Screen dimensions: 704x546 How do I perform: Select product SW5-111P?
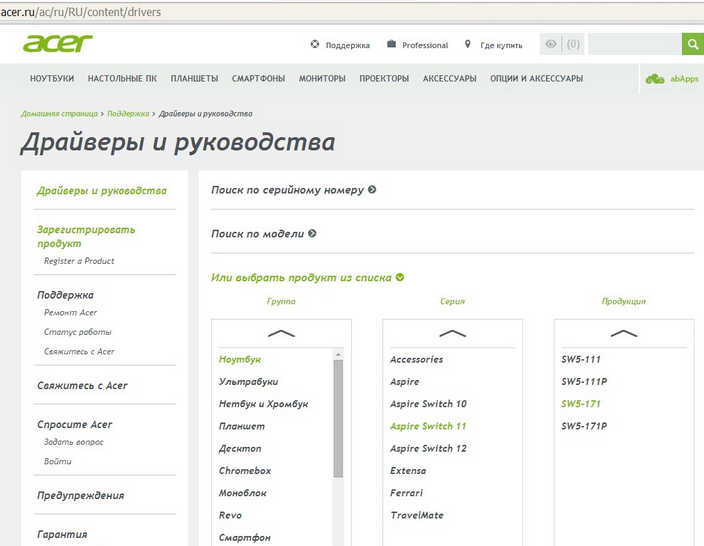pyautogui.click(x=584, y=382)
